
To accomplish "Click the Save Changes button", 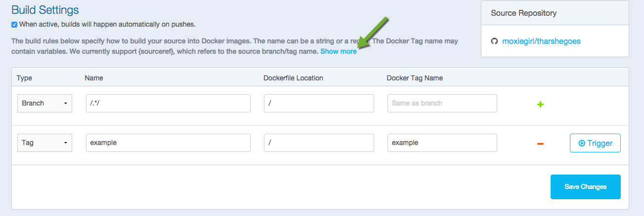I will [x=585, y=187].
